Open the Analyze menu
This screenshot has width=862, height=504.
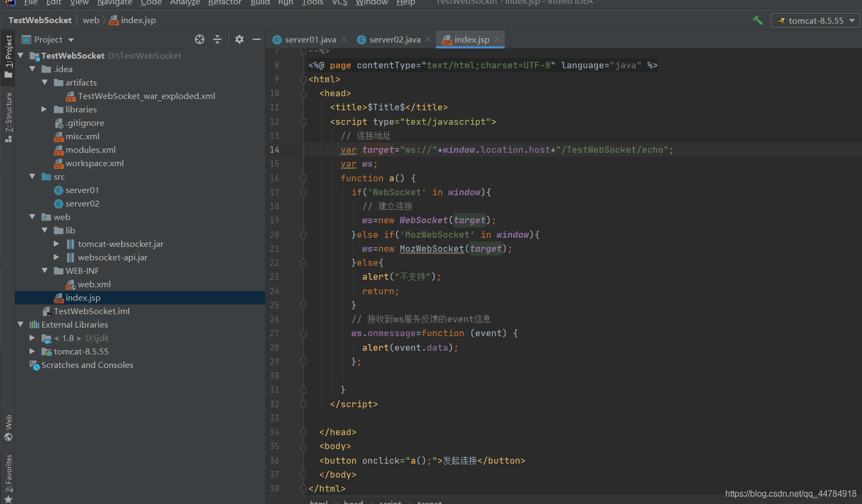[x=185, y=3]
